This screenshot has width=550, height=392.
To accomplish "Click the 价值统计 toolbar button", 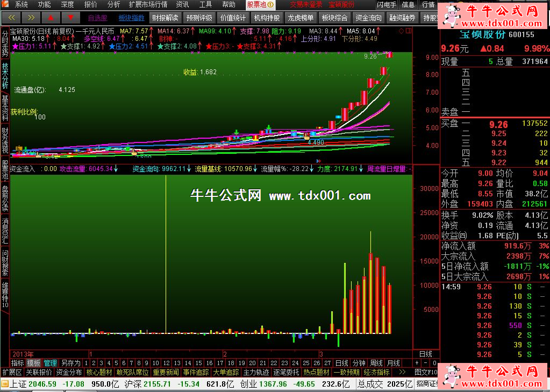I will pos(233,18).
